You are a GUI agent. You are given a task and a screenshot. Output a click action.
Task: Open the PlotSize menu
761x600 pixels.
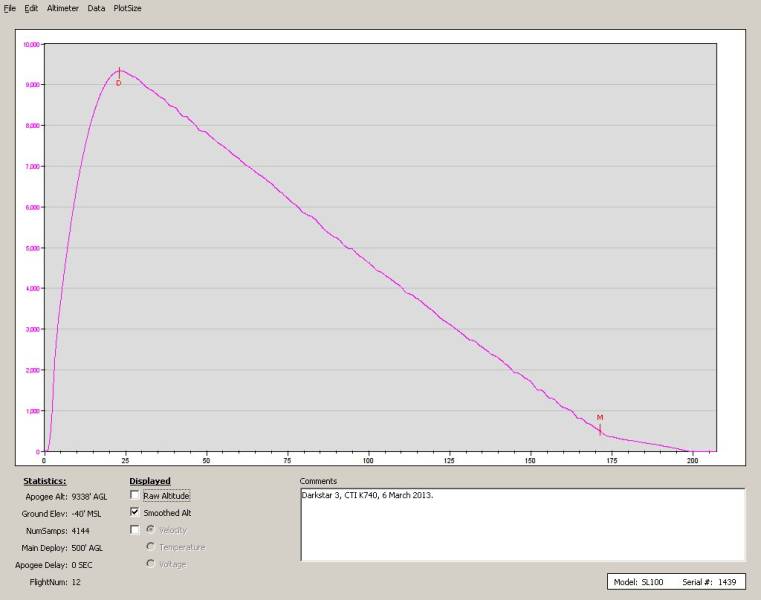127,7
